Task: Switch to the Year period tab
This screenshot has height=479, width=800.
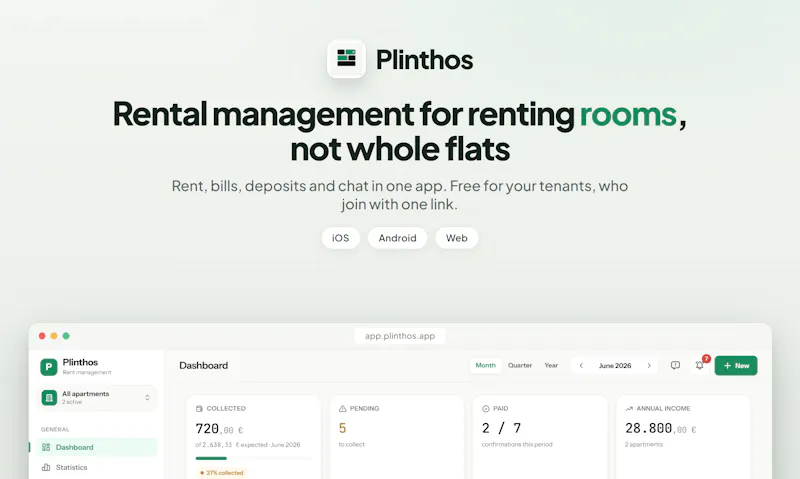Action: (x=551, y=365)
